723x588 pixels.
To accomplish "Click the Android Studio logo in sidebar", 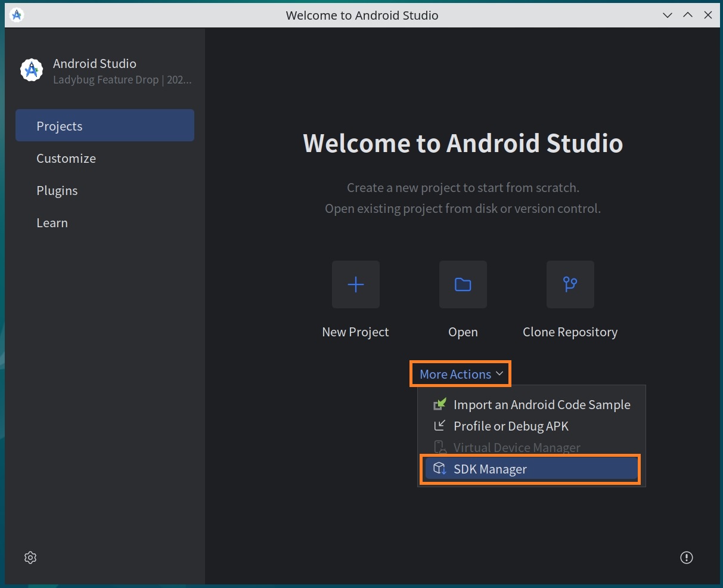I will point(32,70).
